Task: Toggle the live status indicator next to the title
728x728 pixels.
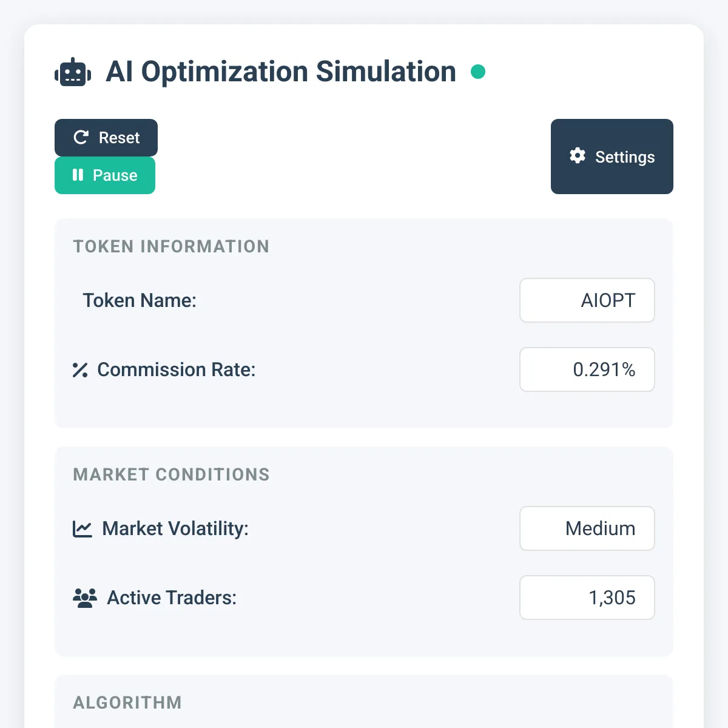Action: pyautogui.click(x=479, y=72)
